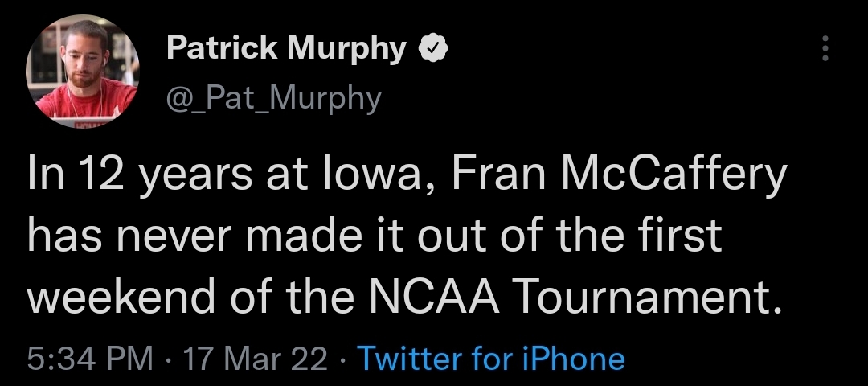Click the surname Murphy in display name

click(x=346, y=51)
